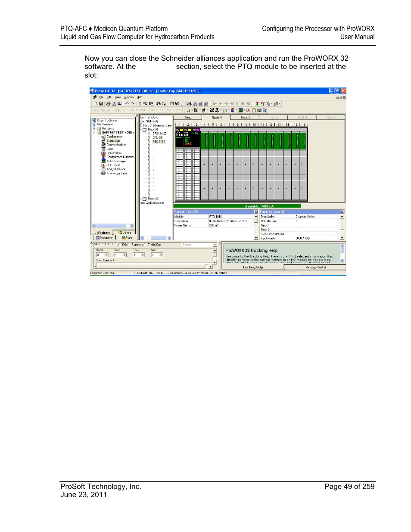Image resolution: width=411 pixels, height=532 pixels.
Task: Select the Edit radio button
Action: 120,245
